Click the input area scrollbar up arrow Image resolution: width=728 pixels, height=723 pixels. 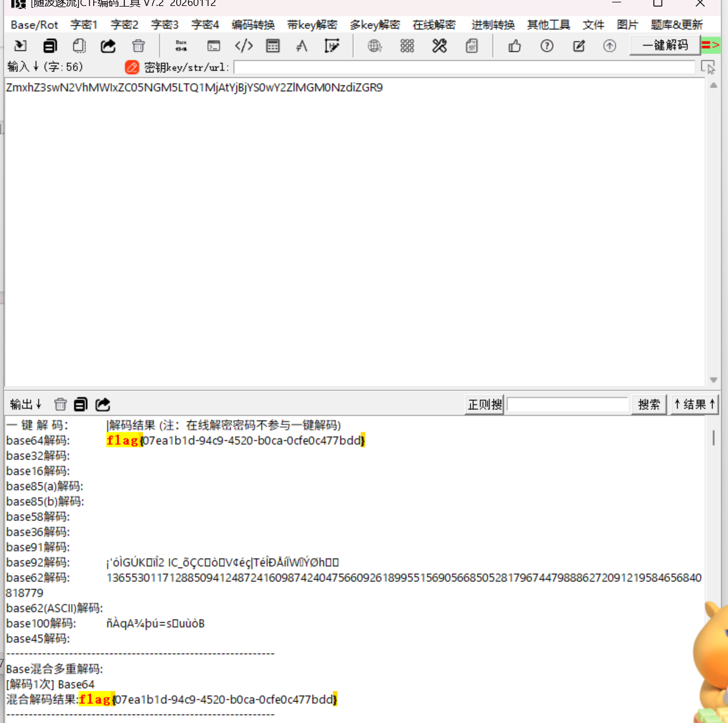point(713,85)
